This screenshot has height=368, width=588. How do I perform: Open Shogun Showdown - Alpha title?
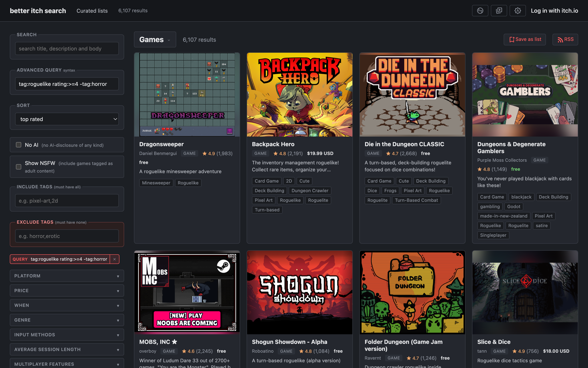point(289,342)
